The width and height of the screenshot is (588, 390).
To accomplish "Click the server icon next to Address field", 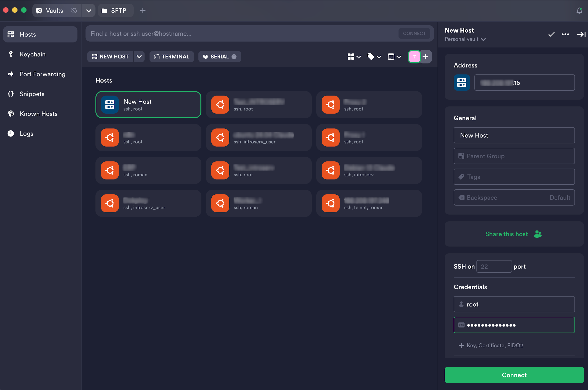I will coord(462,83).
